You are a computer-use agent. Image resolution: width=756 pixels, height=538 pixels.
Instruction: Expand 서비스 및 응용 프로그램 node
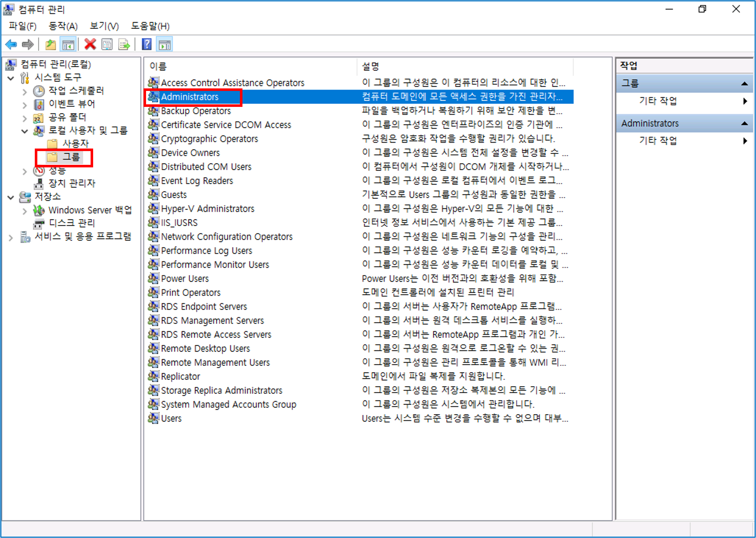(11, 238)
